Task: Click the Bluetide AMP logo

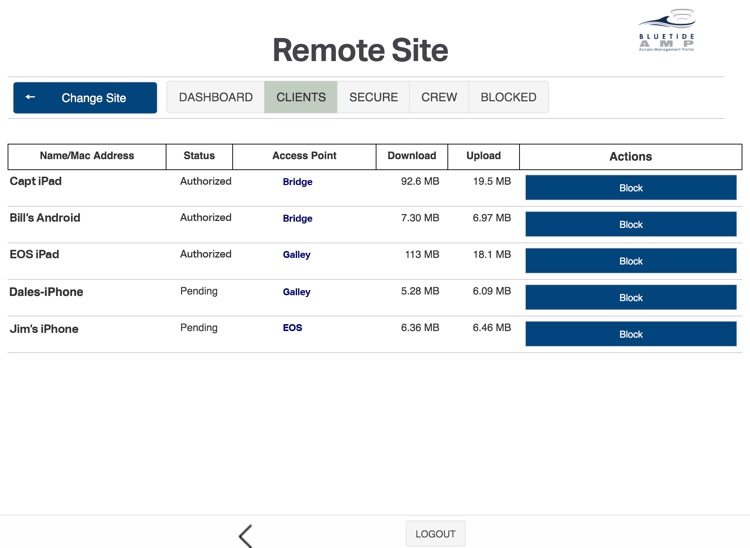Action: [x=667, y=31]
